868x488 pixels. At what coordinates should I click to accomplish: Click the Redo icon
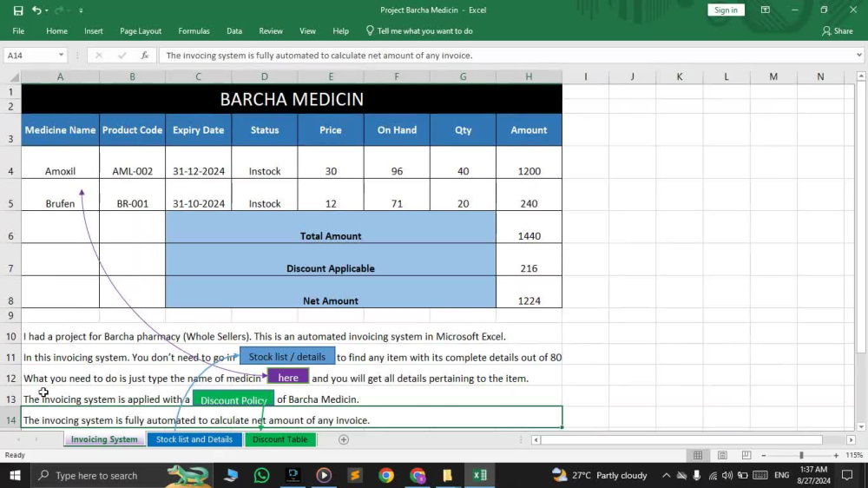(59, 10)
